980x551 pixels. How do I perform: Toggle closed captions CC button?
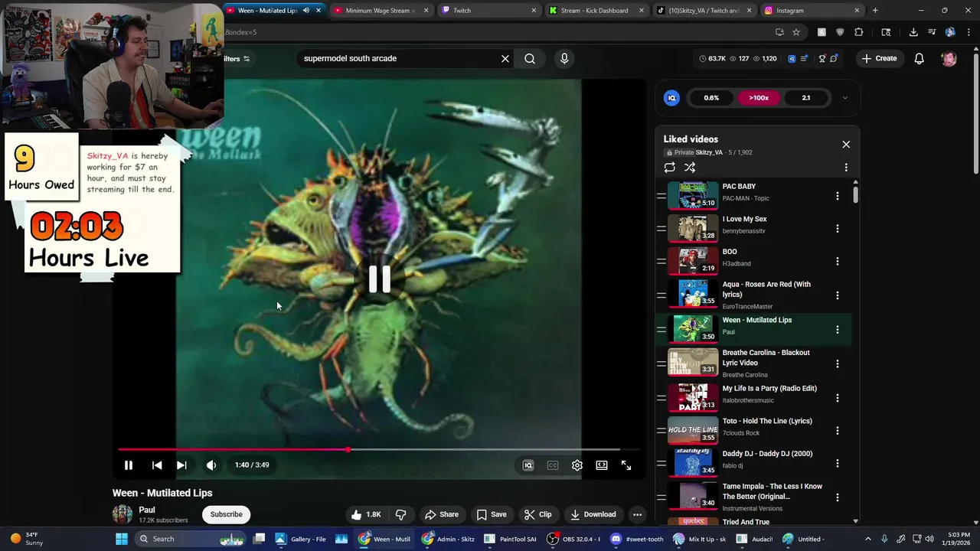click(553, 465)
